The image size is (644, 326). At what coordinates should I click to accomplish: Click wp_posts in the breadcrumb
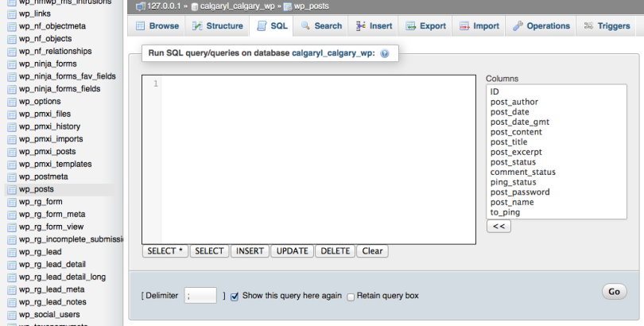coord(312,6)
